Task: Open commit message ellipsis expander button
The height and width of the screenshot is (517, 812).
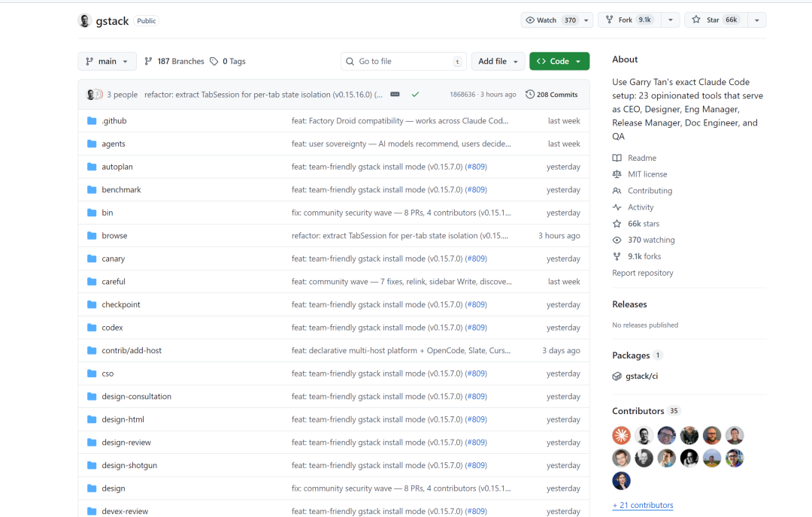Action: pyautogui.click(x=395, y=95)
